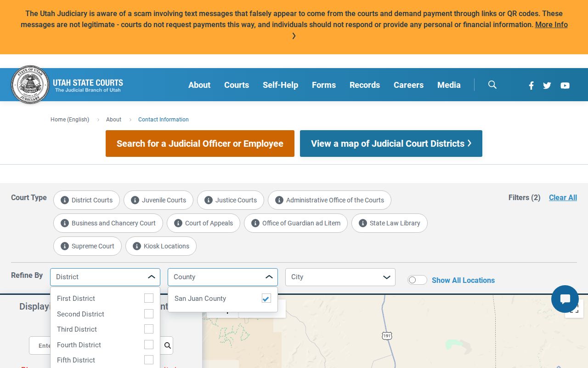Check the Second District checkbox
Screen dimensions: 588x368
coord(149,314)
